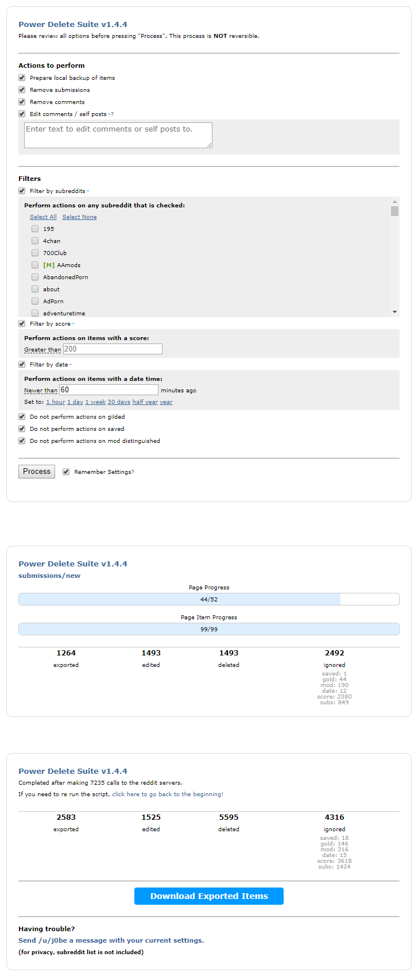Check the AbandonedPorn subreddit box
The image size is (418, 980).
pos(35,277)
